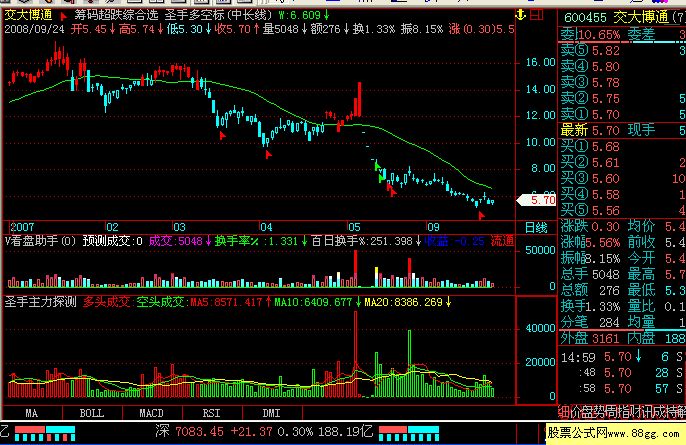Switch to the MACD indicator tab

click(x=151, y=413)
